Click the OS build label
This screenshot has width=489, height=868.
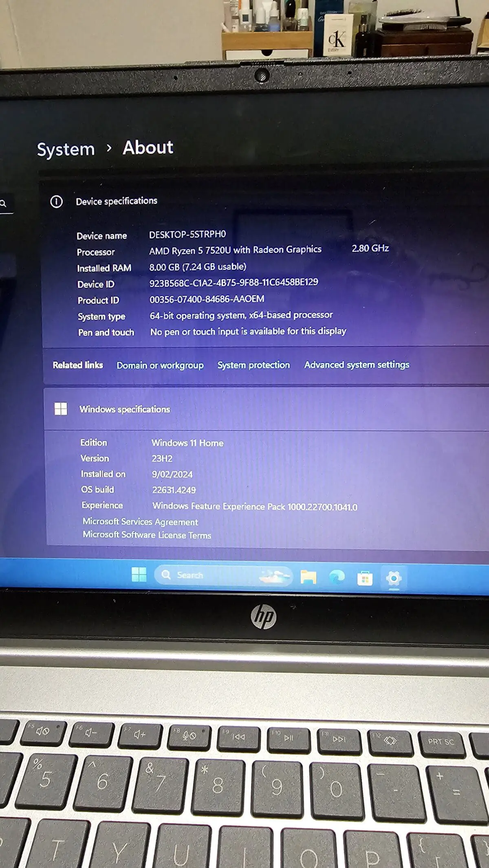pyautogui.click(x=97, y=490)
